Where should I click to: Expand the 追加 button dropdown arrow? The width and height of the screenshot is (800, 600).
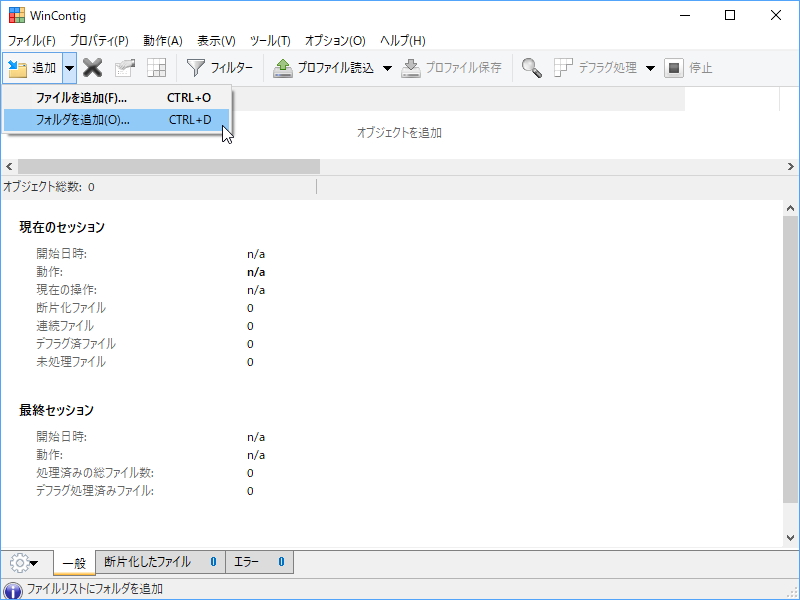(x=68, y=69)
